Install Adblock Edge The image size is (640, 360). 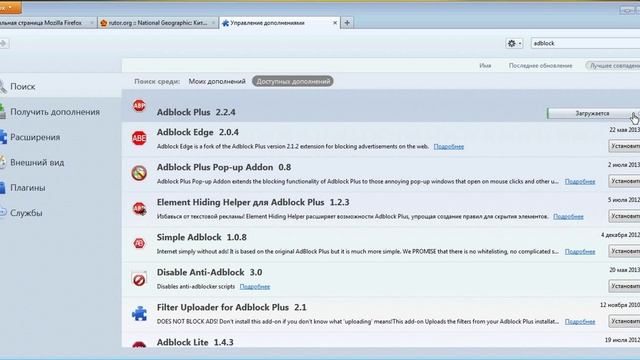click(x=624, y=146)
